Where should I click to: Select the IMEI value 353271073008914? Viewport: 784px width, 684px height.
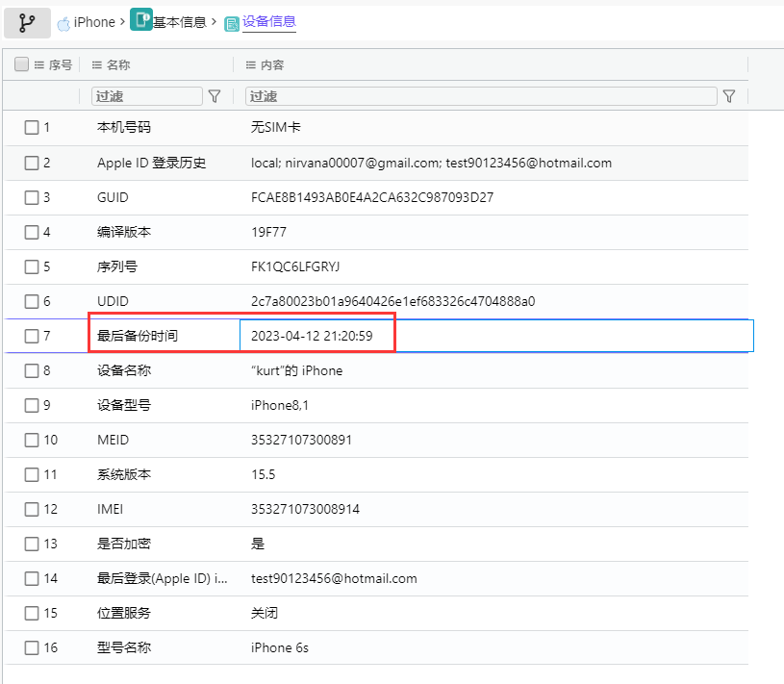[305, 509]
